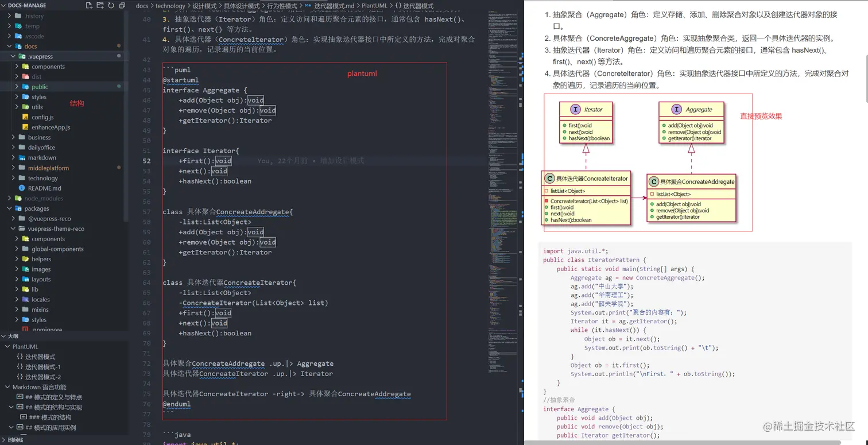Viewport: 868px width, 445px height.
Task: Click 'public class IteratorPattern {' in preview code
Action: pos(595,260)
